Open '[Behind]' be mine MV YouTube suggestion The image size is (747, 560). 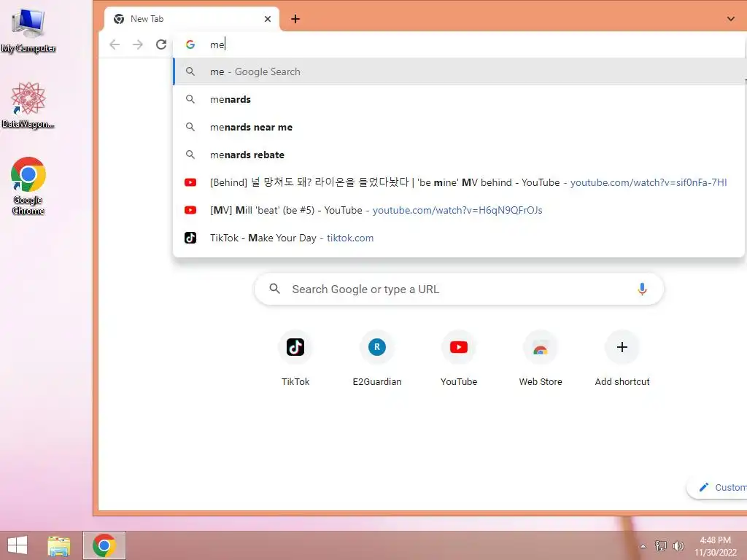(x=460, y=182)
